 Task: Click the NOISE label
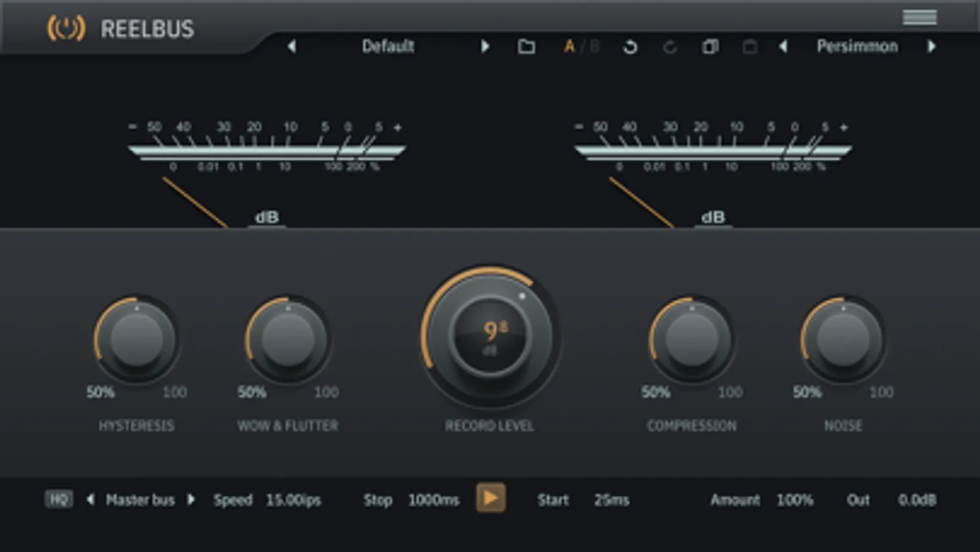pos(843,426)
